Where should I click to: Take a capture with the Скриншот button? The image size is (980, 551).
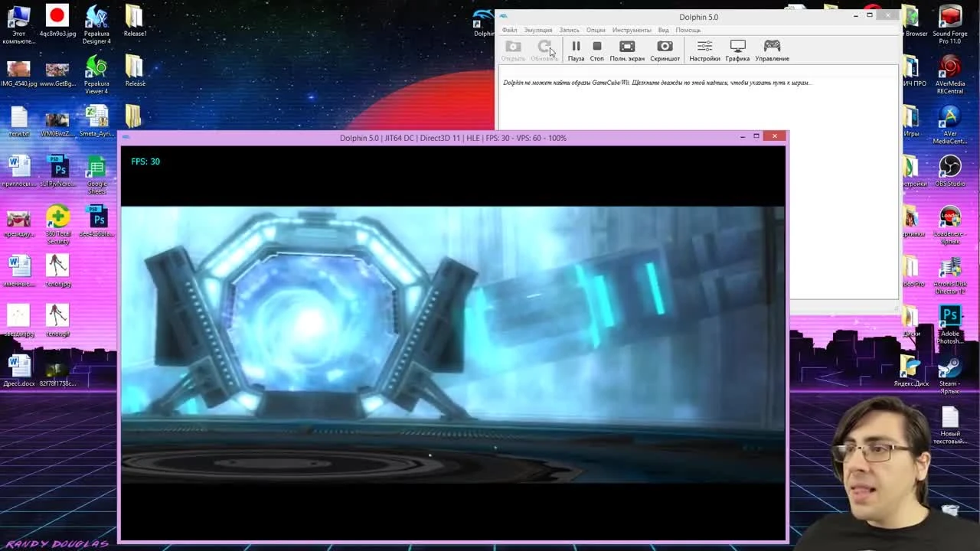point(665,51)
